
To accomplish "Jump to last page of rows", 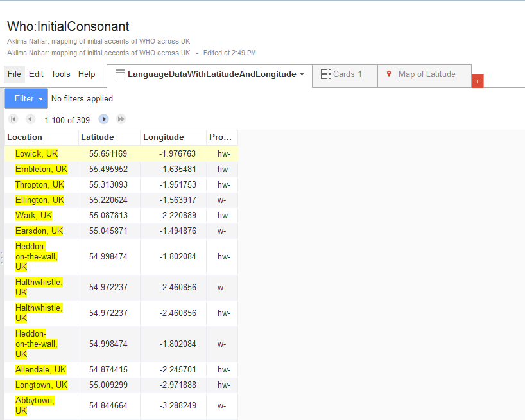I will point(121,119).
